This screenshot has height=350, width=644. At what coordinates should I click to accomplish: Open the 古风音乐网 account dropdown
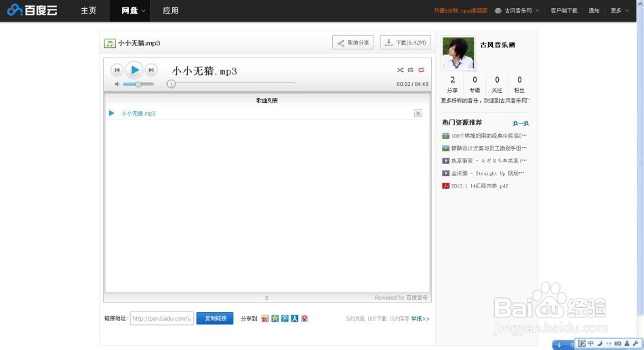pos(517,11)
